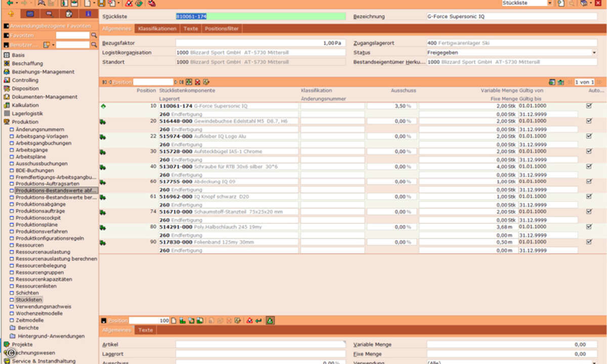This screenshot has height=364, width=607.
Task: Click component 516448-000 Gewindebuchse Edelstahl
Action: (223, 121)
